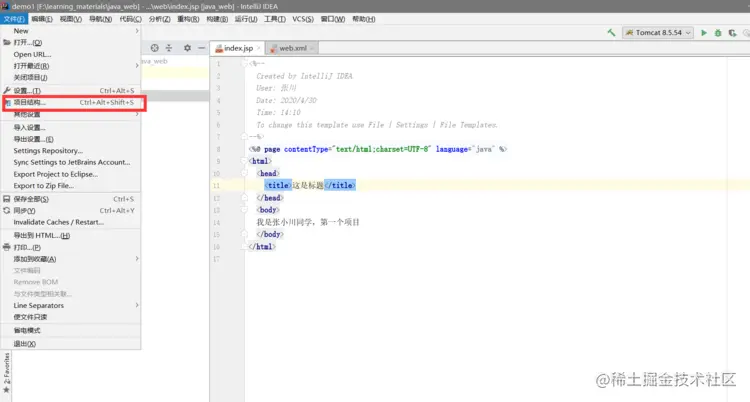Open the Favorites tool window button
The width and height of the screenshot is (750, 402).
(7, 373)
